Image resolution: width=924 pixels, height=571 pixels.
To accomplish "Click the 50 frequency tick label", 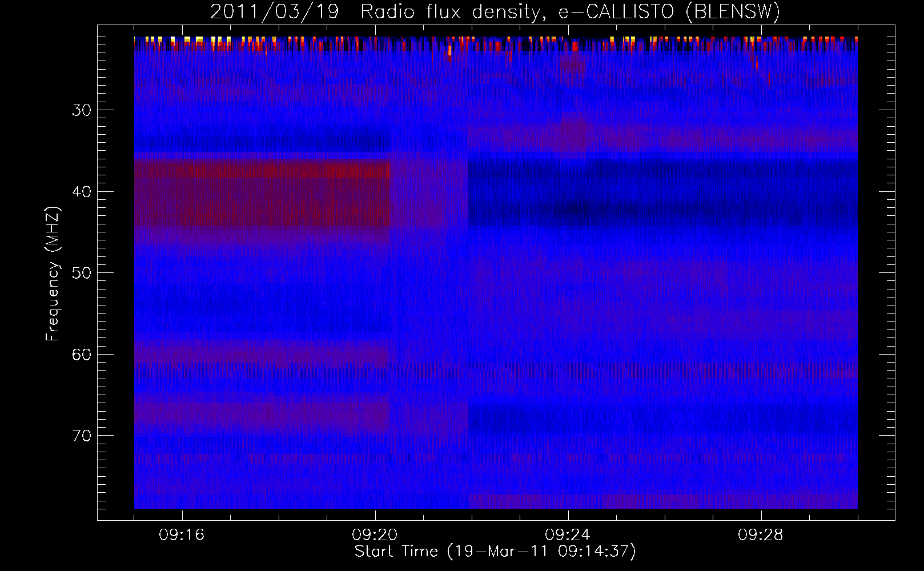I will point(82,273).
